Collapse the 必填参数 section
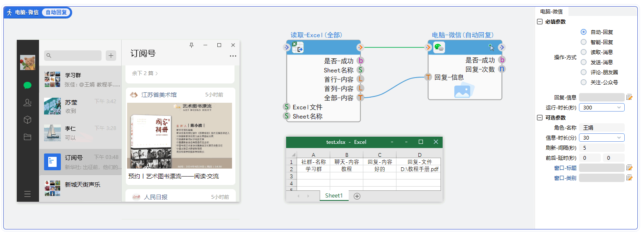 (x=540, y=22)
